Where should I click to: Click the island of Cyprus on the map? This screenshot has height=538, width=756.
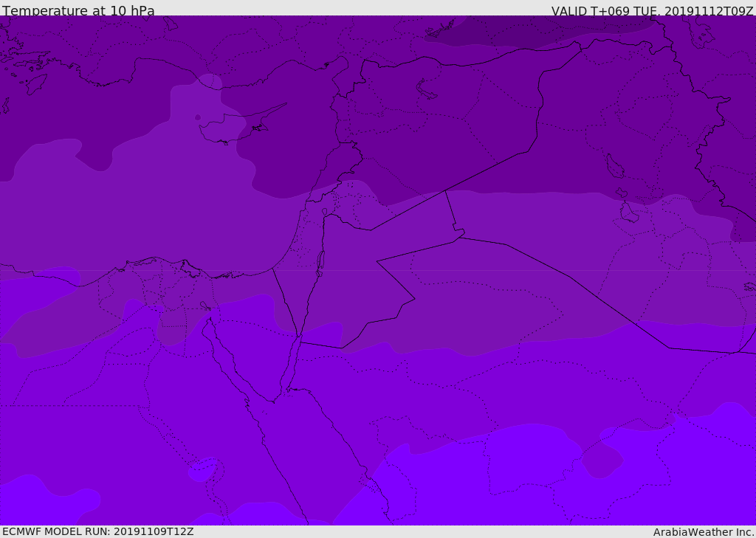[237, 125]
